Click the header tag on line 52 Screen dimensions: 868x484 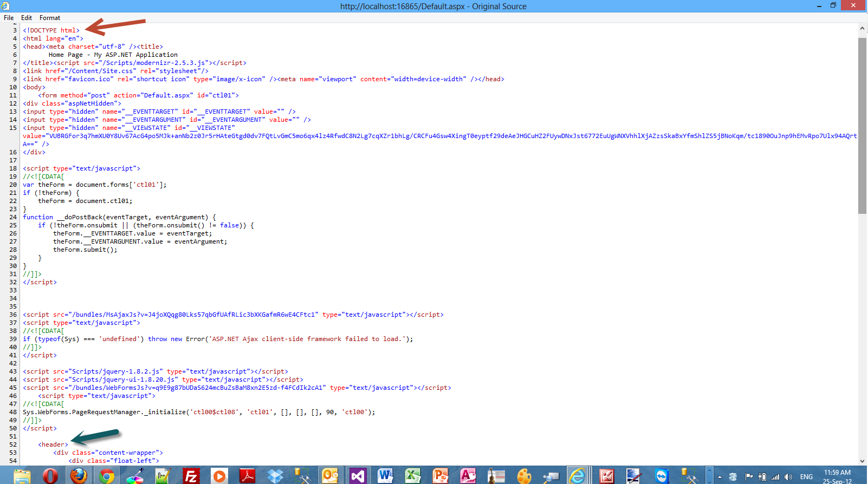point(53,444)
